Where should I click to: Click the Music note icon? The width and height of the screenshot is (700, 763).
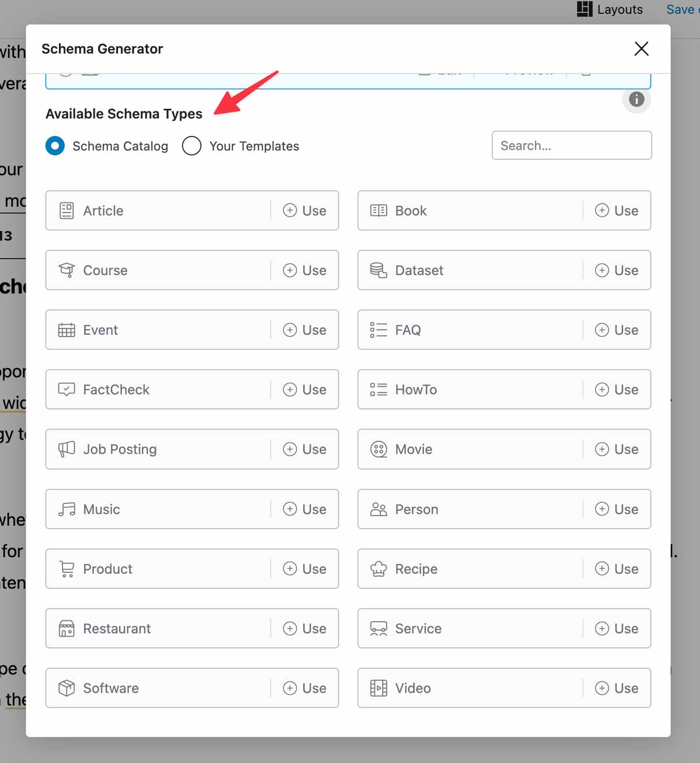(x=66, y=509)
